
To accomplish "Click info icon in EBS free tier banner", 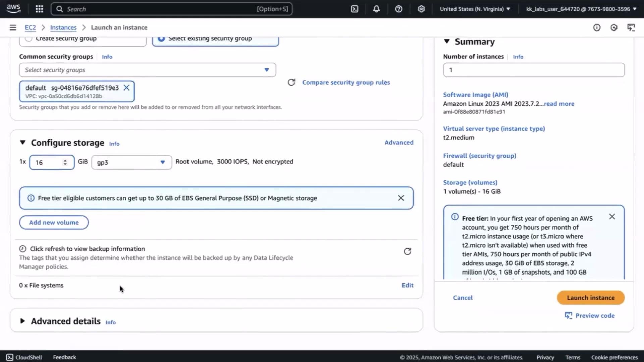I will tap(31, 198).
